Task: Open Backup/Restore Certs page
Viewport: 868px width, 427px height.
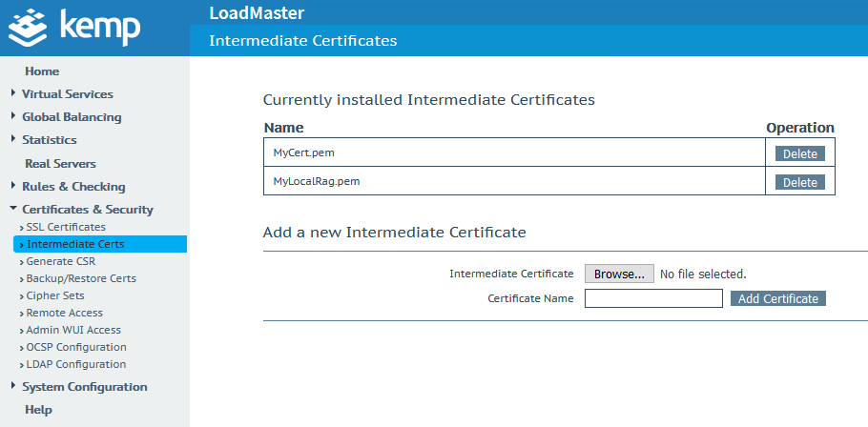Action: pyautogui.click(x=81, y=278)
